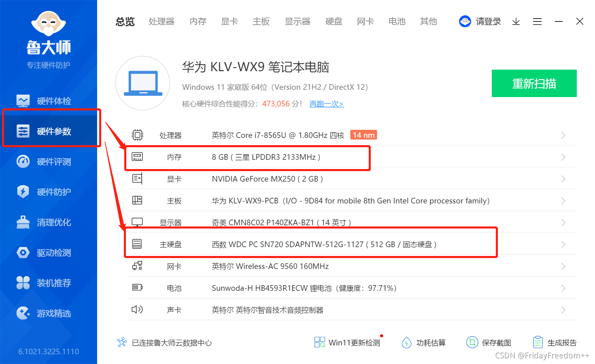Click the cloud data center connection icon
The image size is (595, 364).
click(x=122, y=343)
